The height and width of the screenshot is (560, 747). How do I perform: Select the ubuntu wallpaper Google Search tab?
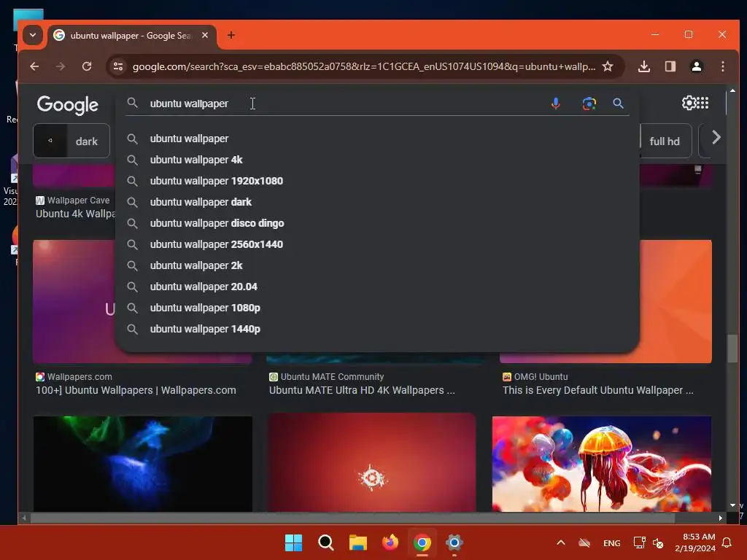(x=131, y=36)
